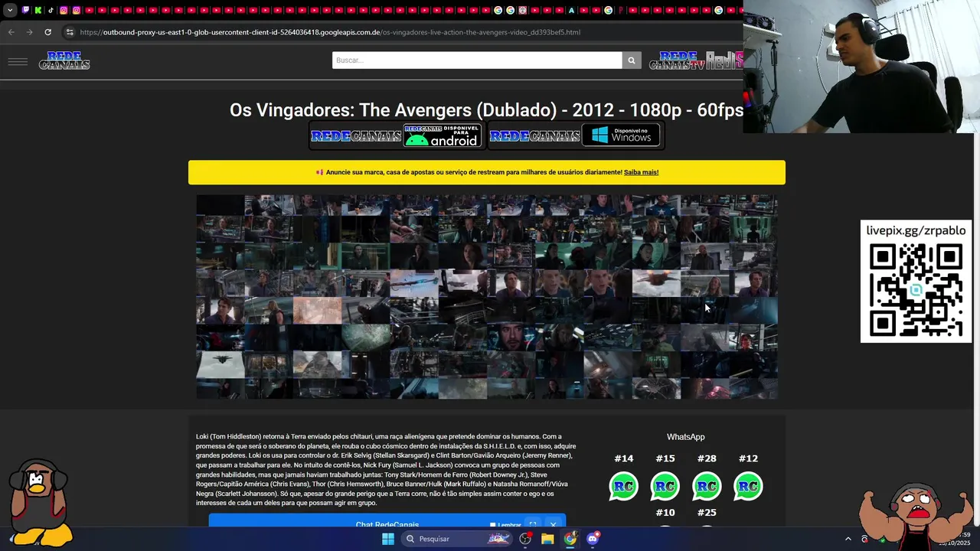
Task: Reload the page with refresh icon
Action: tap(47, 32)
